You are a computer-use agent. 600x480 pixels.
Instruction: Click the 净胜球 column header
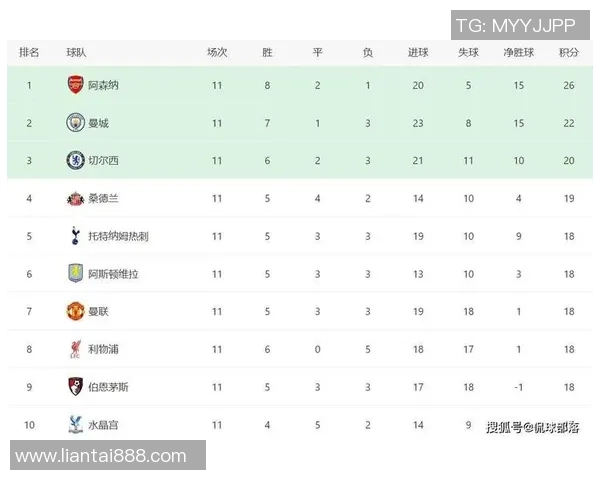click(x=518, y=52)
